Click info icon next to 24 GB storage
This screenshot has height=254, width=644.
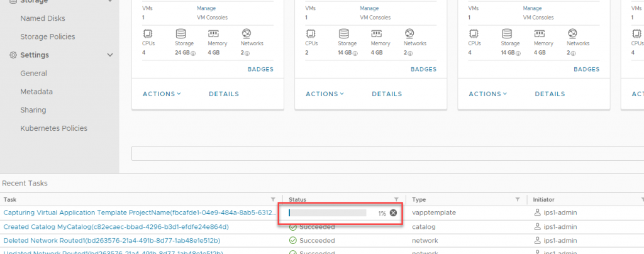193,53
